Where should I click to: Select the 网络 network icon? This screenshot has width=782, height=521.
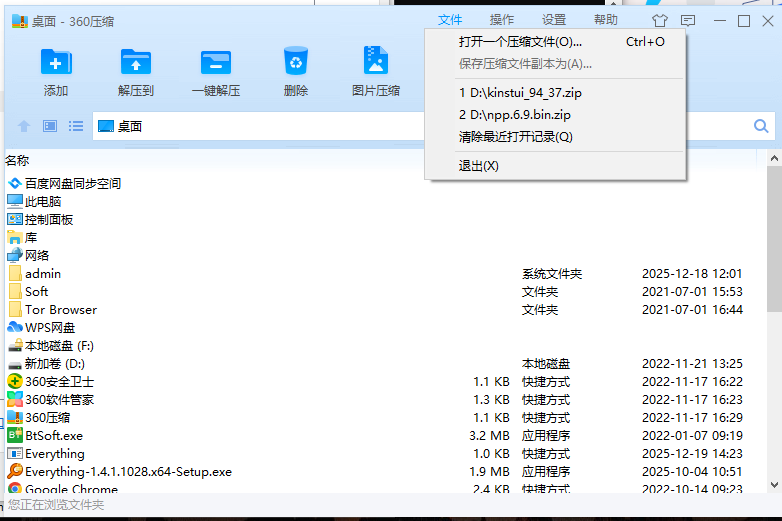[x=15, y=255]
